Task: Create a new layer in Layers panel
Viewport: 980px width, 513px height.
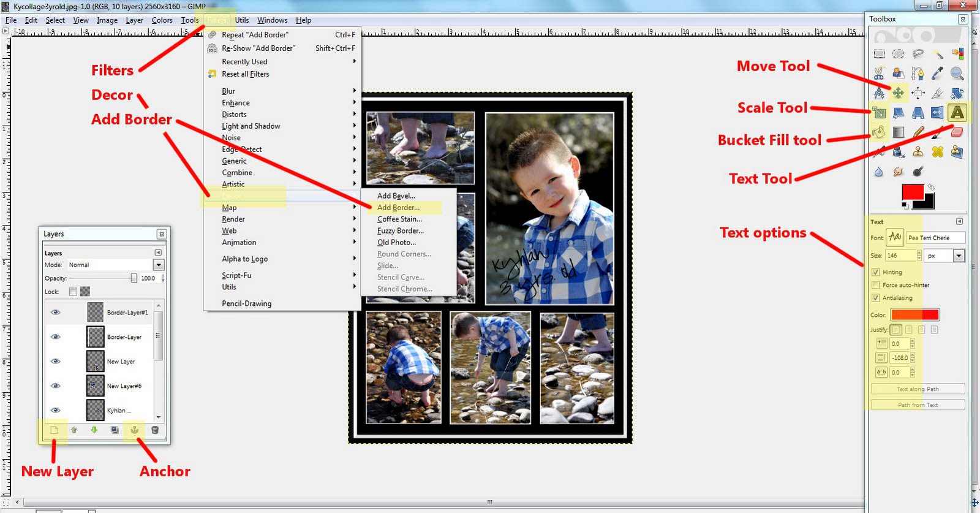Action: pos(54,430)
